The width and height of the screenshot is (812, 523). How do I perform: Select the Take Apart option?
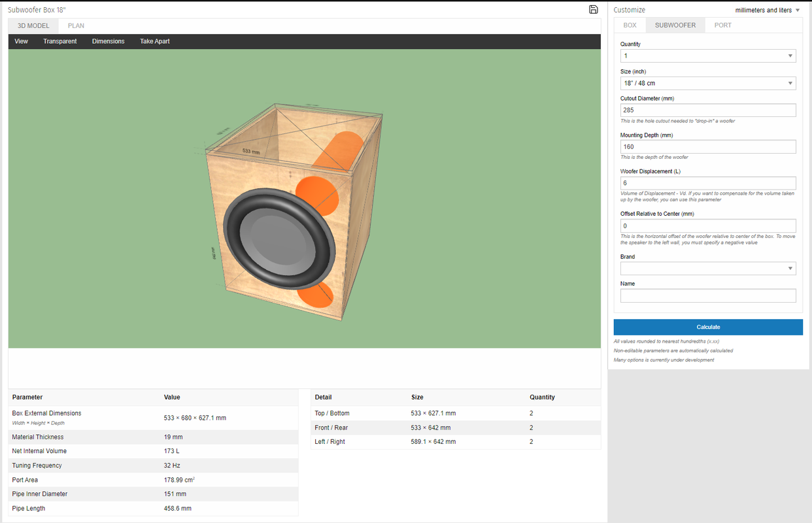pos(155,41)
